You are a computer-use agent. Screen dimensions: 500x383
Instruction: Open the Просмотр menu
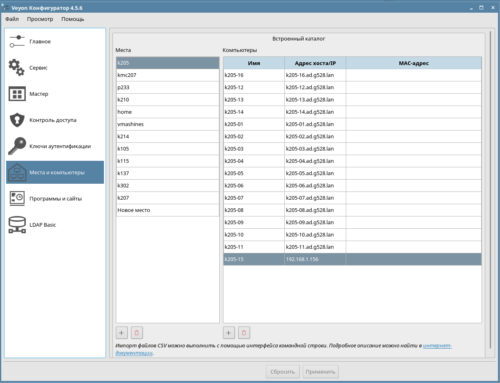coord(40,19)
